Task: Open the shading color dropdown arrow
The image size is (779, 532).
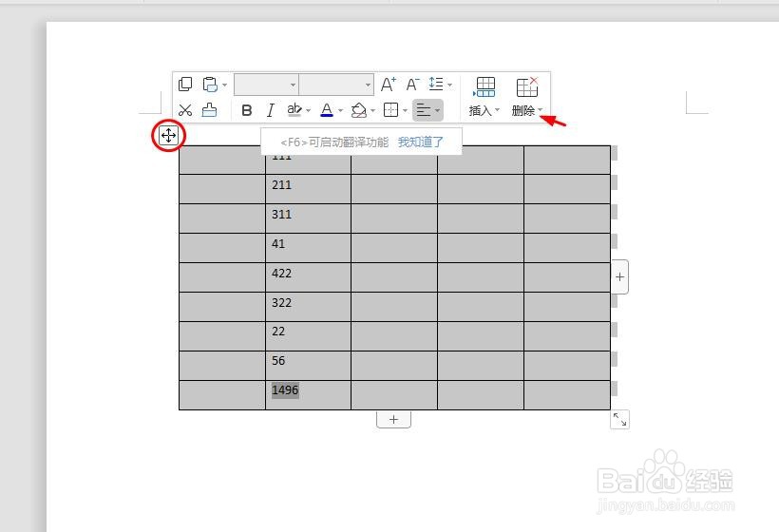Action: [x=372, y=110]
